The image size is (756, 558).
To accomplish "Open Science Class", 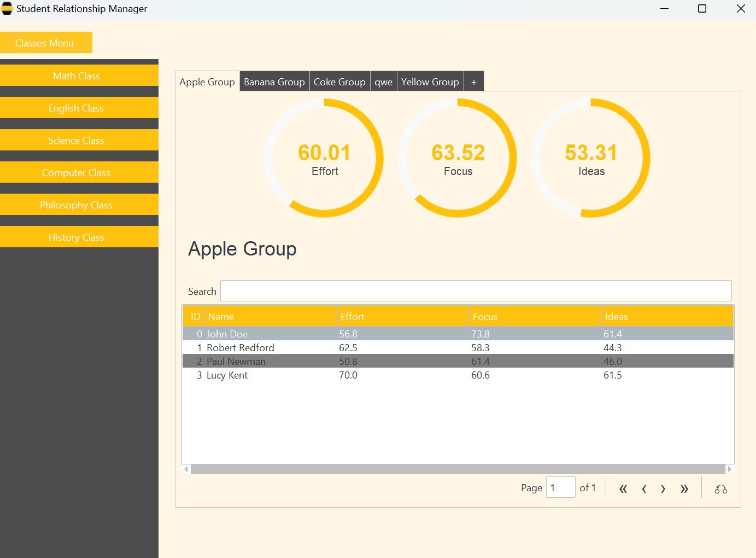I will coord(79,140).
